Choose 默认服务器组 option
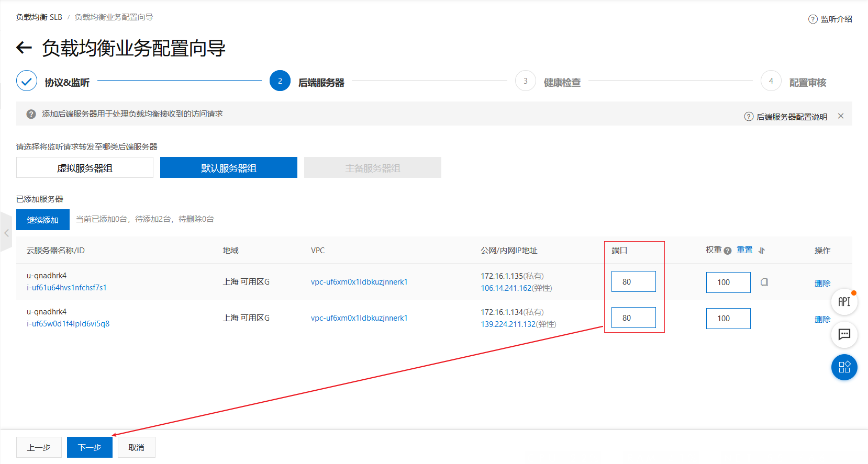This screenshot has height=464, width=868. pos(229,168)
